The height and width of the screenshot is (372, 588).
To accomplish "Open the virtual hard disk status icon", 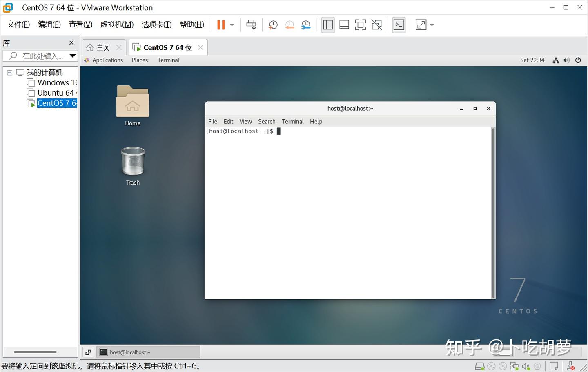I will (480, 366).
